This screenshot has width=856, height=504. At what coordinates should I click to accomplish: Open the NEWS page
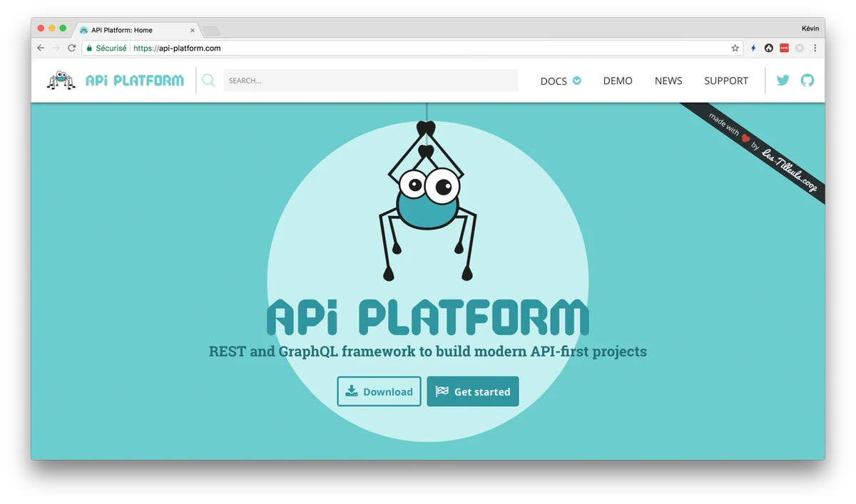(668, 81)
